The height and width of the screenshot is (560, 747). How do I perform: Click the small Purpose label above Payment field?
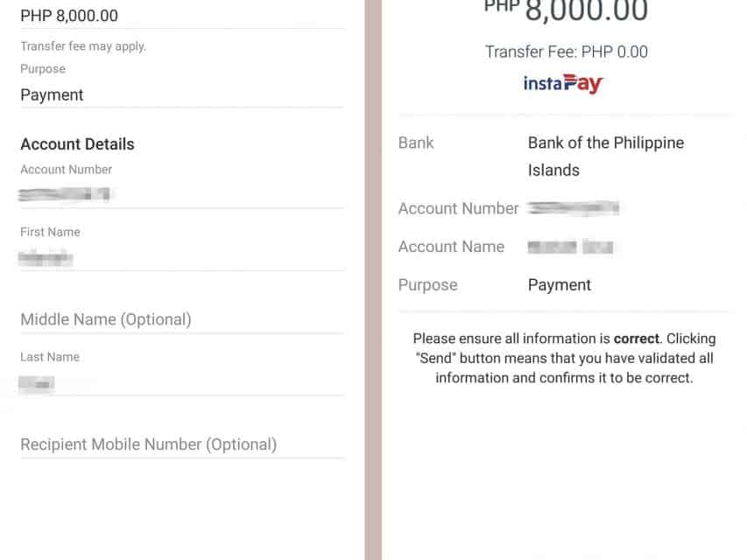[x=43, y=69]
